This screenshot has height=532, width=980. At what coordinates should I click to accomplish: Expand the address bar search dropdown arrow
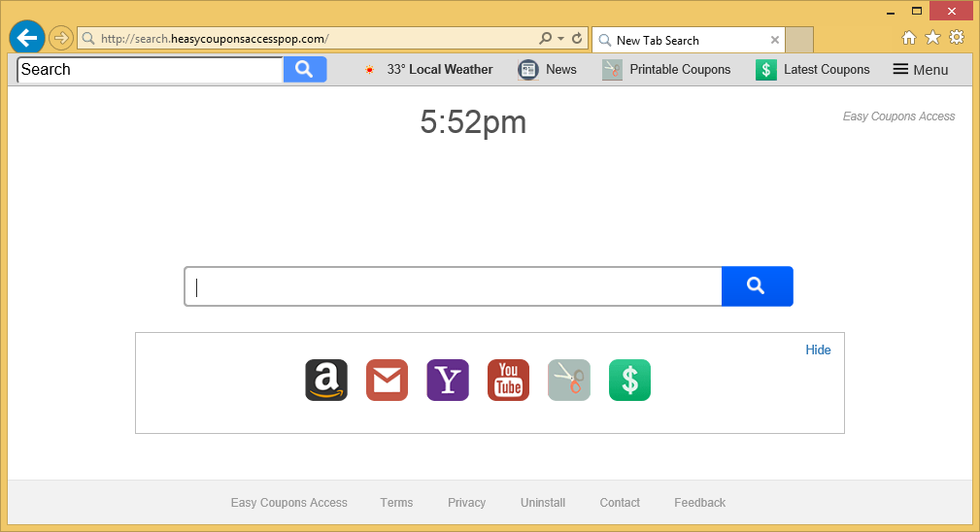click(561, 39)
